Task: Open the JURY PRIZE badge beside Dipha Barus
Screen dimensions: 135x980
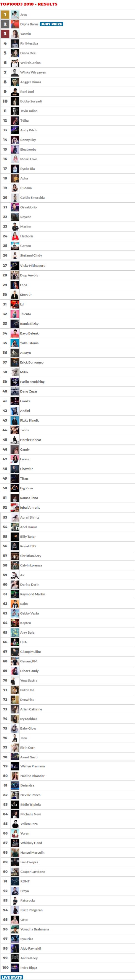Action: click(x=52, y=24)
